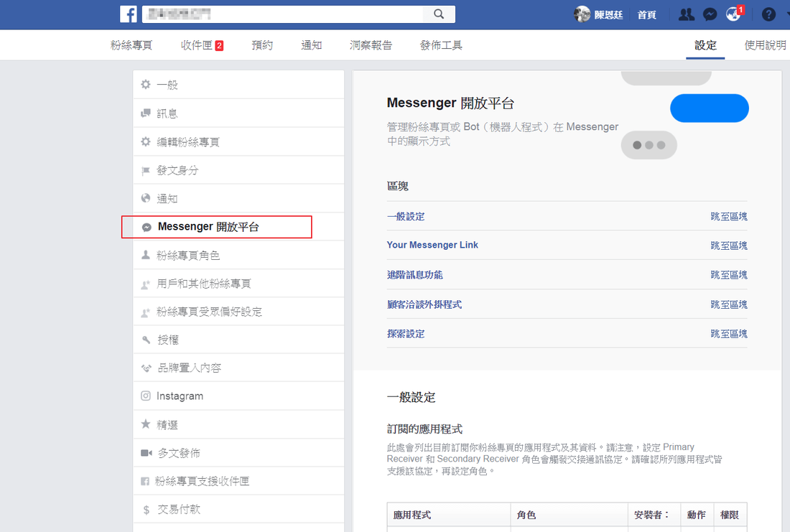Open the 一般設定 section link

(x=406, y=217)
